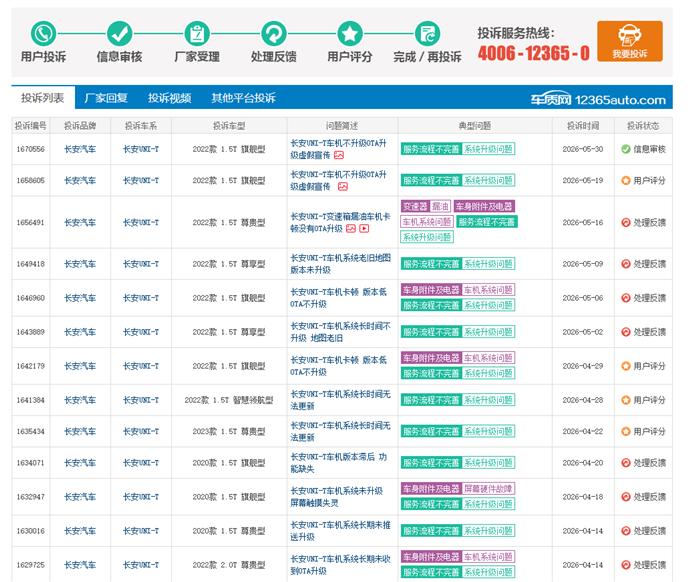700x582 pixels.
Task: Open the 其他平台投诉 tab
Action: click(243, 98)
